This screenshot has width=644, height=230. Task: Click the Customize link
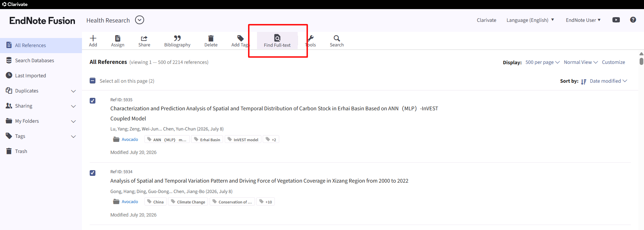pyautogui.click(x=613, y=62)
